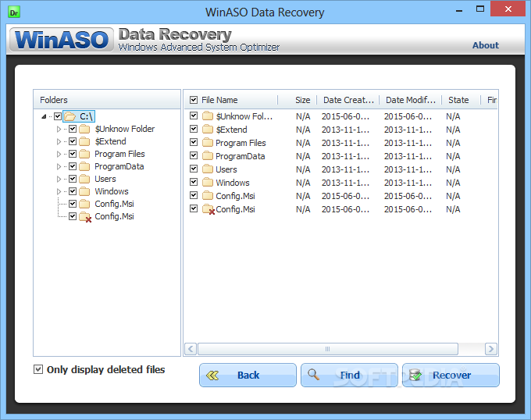Click the horizontal scrollbar thumb in file list
Screen dimensions: 531x420
[328, 349]
